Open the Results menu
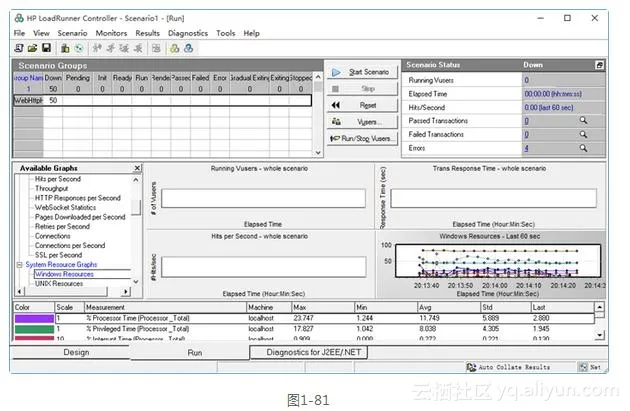This screenshot has width=630, height=411. click(x=147, y=33)
